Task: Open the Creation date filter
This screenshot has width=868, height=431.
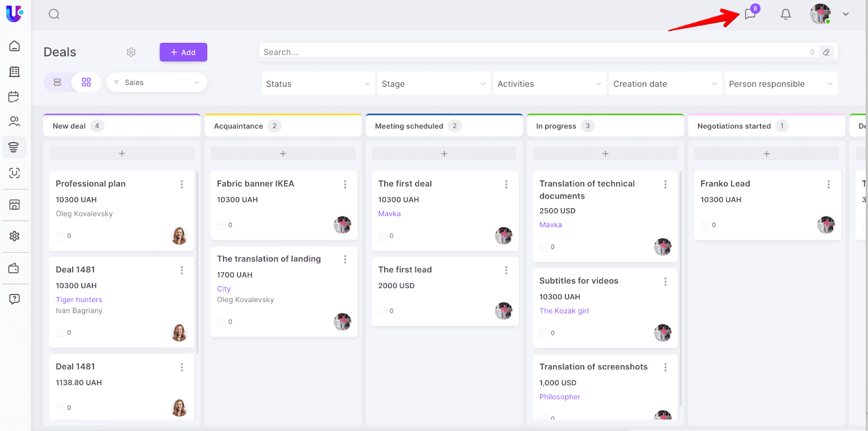Action: 665,84
